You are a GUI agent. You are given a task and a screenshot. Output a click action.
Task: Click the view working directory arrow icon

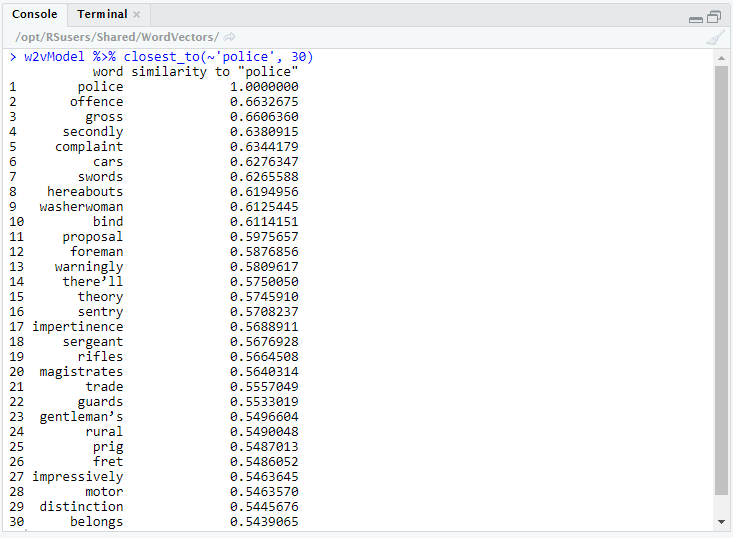point(230,37)
